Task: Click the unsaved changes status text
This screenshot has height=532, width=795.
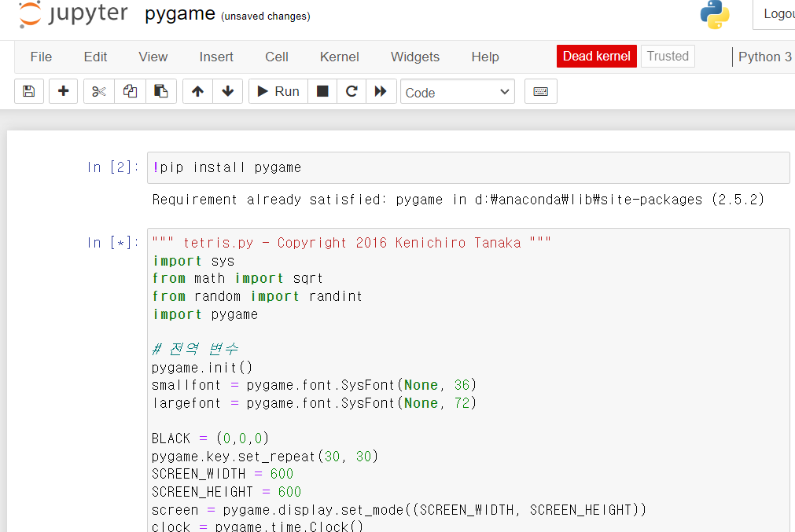Action: 266,17
